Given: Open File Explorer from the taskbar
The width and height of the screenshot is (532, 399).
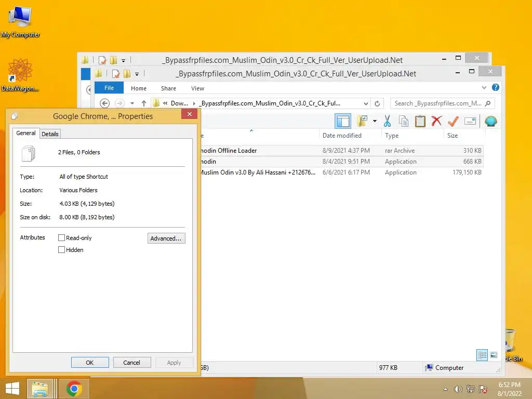Looking at the screenshot, I should click(40, 389).
